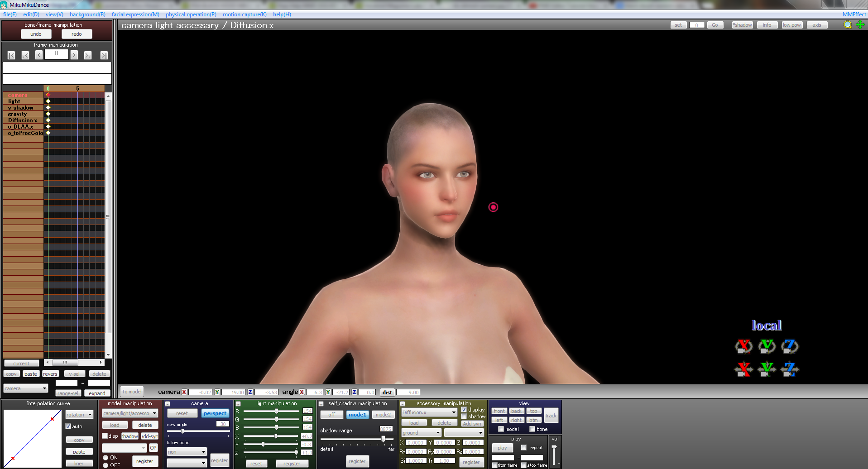Open the rotation interpolation dropdown
Image resolution: width=868 pixels, height=469 pixels.
[x=79, y=415]
